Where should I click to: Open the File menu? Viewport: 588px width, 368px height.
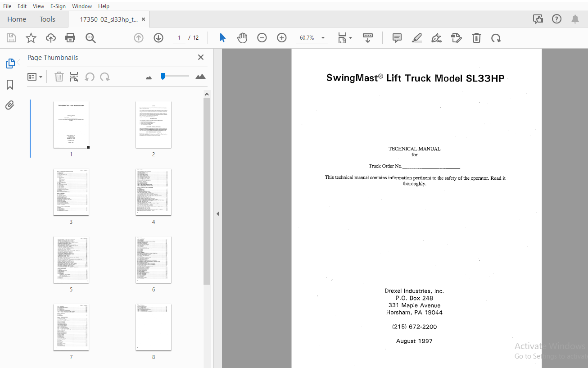point(7,6)
